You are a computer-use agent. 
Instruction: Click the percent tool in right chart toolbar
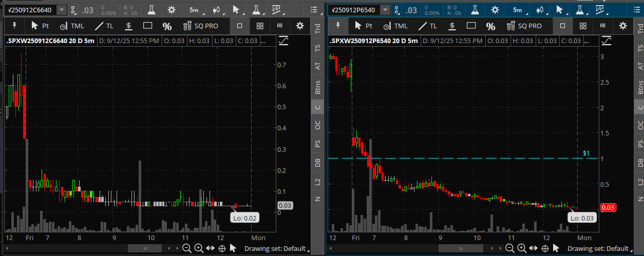490,26
